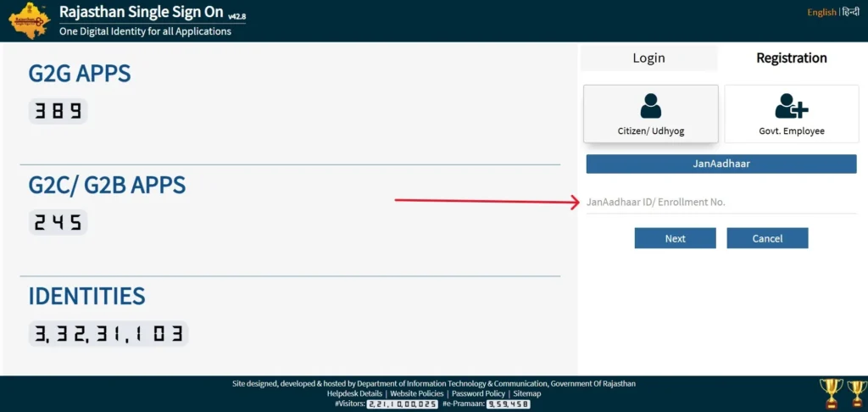Click the G2G APPS heading
This screenshot has height=412, width=868.
coord(80,74)
